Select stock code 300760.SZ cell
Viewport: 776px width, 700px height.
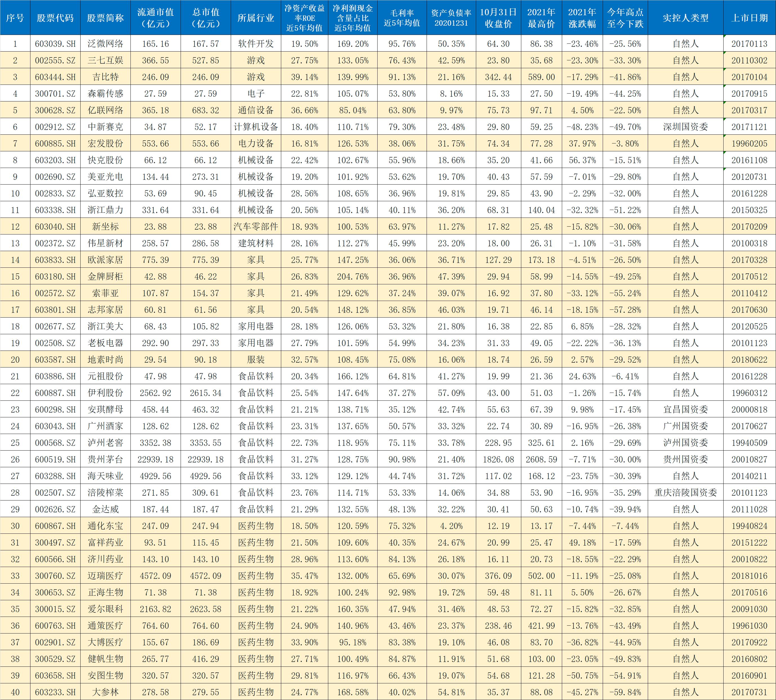point(55,576)
